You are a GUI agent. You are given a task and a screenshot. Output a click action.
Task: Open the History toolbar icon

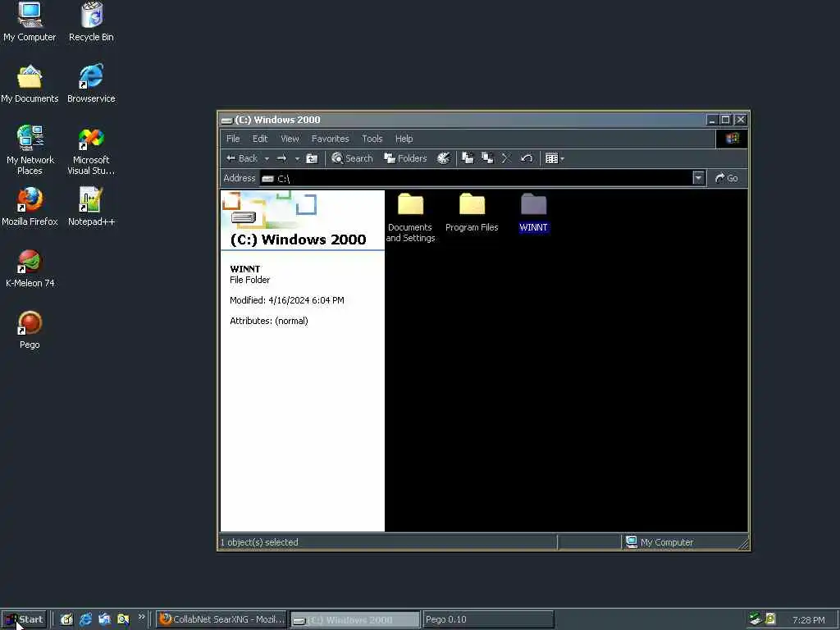click(444, 158)
